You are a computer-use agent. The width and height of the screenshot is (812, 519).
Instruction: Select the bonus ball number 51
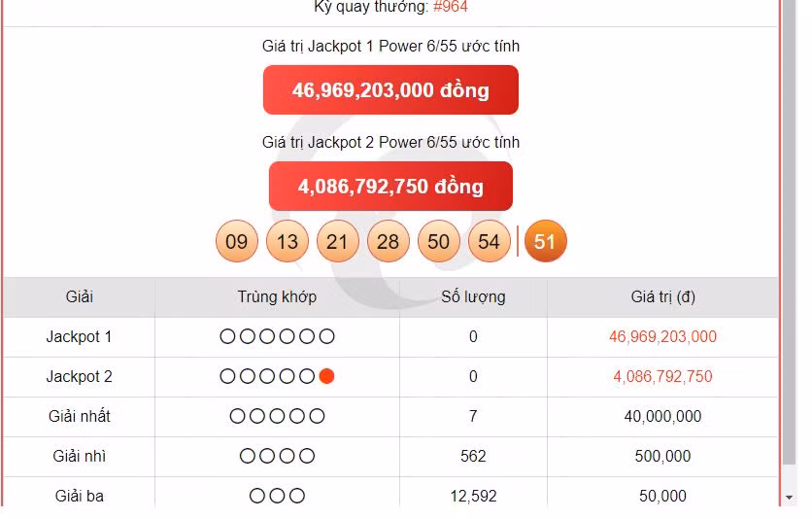[x=545, y=242]
